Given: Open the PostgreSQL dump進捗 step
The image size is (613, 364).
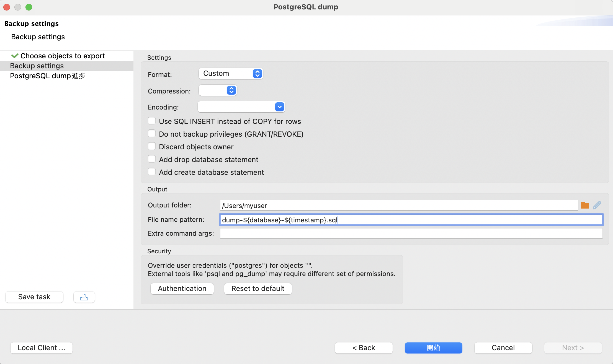Looking at the screenshot, I should point(47,76).
